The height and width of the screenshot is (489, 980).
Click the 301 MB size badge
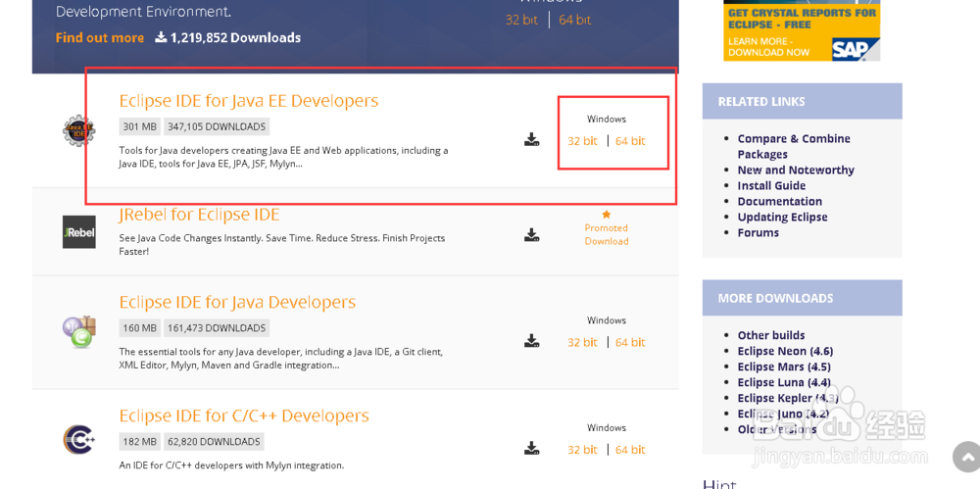point(139,126)
